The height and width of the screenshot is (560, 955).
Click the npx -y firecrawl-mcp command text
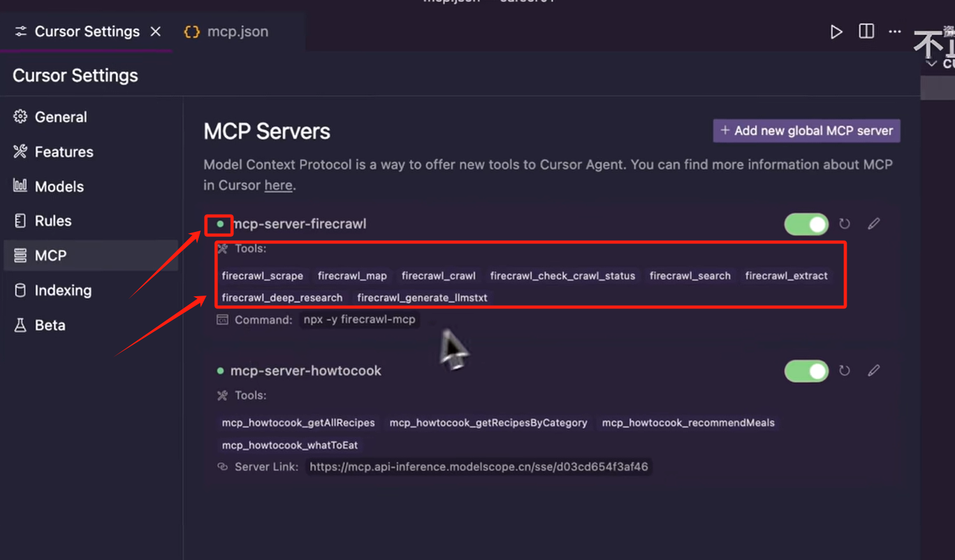[x=360, y=319]
